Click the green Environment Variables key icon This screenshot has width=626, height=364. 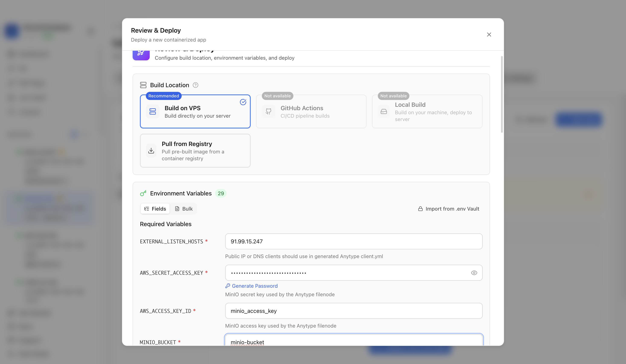click(x=143, y=194)
